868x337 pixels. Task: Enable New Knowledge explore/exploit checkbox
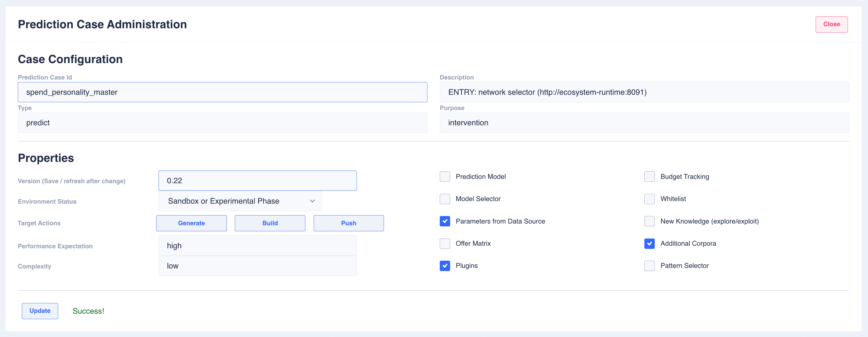click(x=649, y=221)
